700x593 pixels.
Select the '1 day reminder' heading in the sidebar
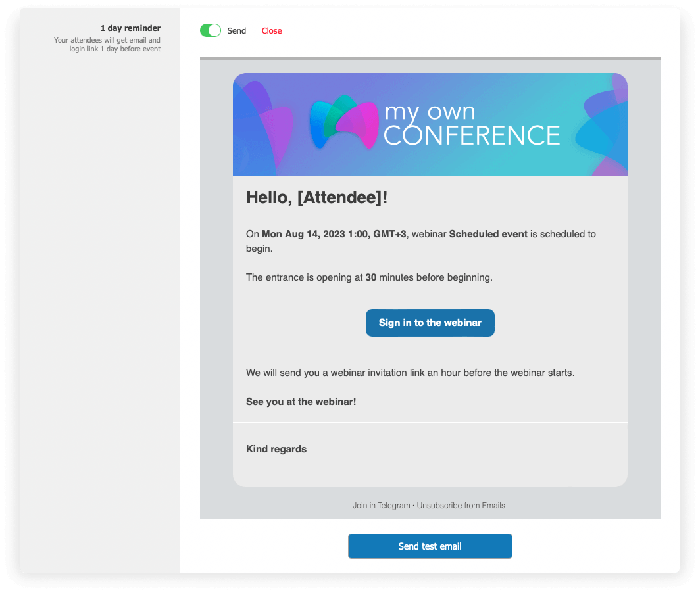[x=130, y=28]
